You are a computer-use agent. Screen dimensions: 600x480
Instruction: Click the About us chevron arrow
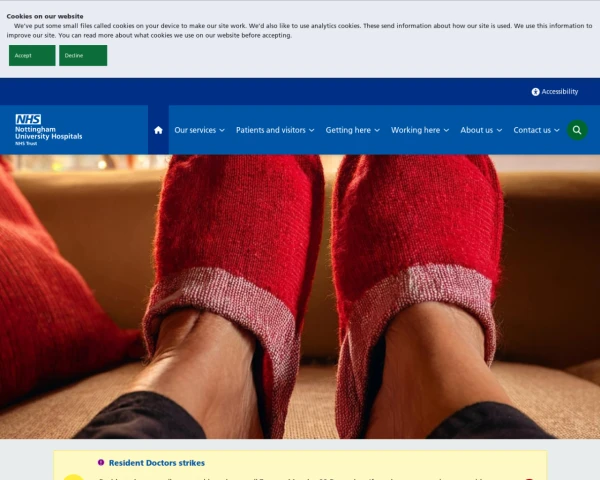coord(499,130)
